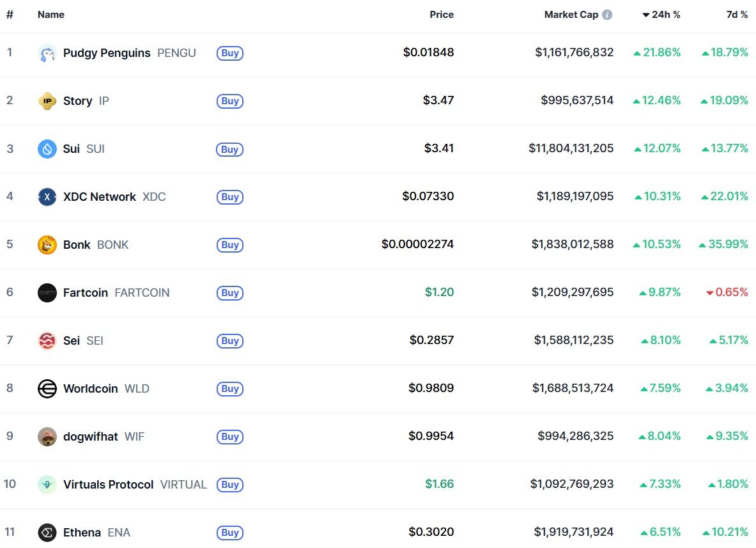Open the Bonk name link
Image resolution: width=756 pixels, height=548 pixels.
point(77,244)
